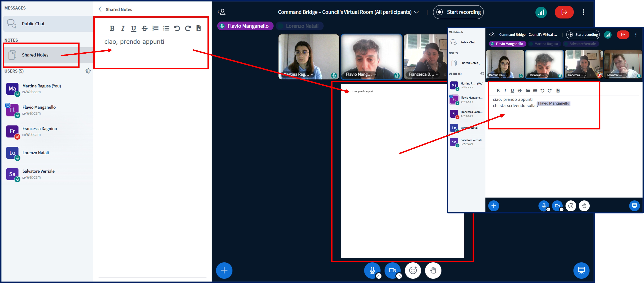Viewport: 644px width, 283px height.
Task: Click the italic button in left notes toolbar
Action: tap(123, 29)
